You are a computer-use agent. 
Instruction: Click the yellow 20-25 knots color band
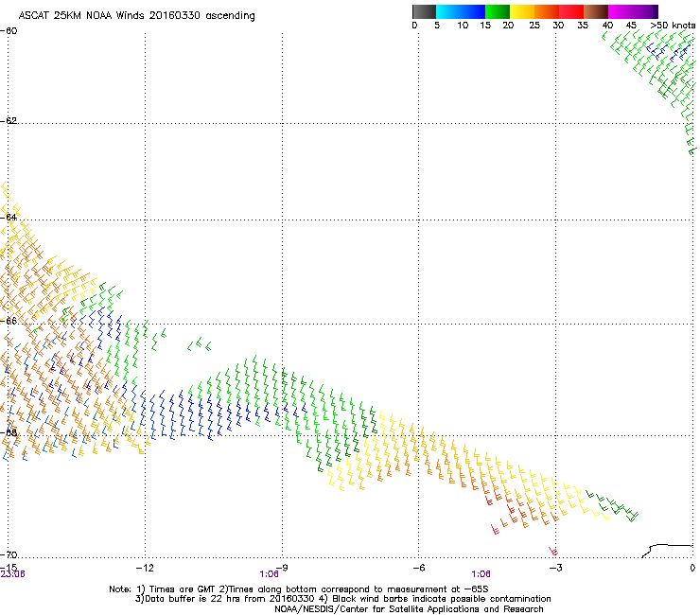click(522, 11)
